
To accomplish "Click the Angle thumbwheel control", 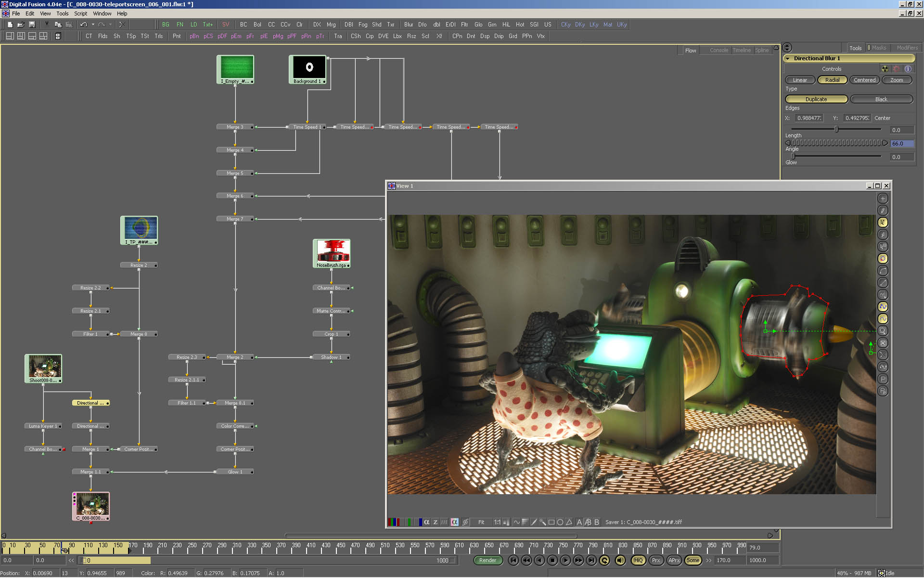I will click(x=836, y=143).
